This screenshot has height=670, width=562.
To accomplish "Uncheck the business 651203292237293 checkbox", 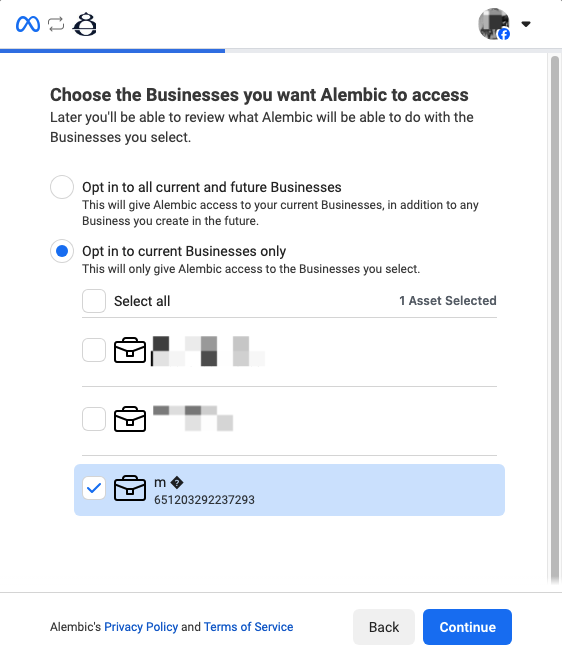I will click(94, 488).
